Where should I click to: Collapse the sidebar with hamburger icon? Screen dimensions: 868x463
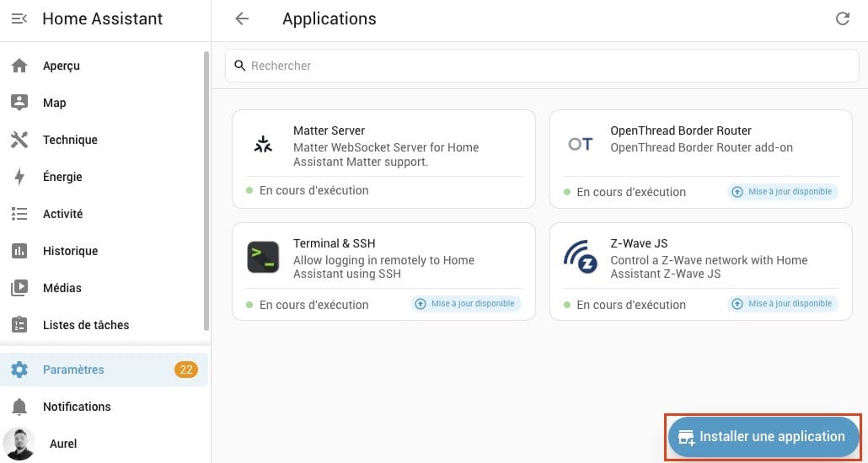click(x=19, y=19)
